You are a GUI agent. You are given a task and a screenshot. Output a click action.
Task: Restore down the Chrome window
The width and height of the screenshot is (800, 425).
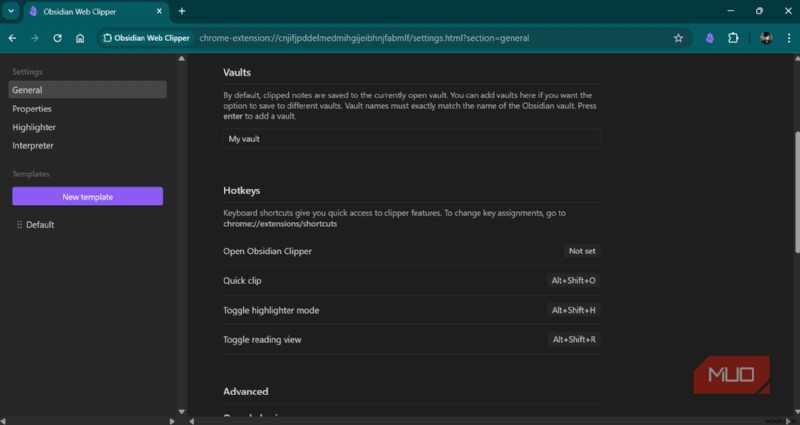point(759,11)
